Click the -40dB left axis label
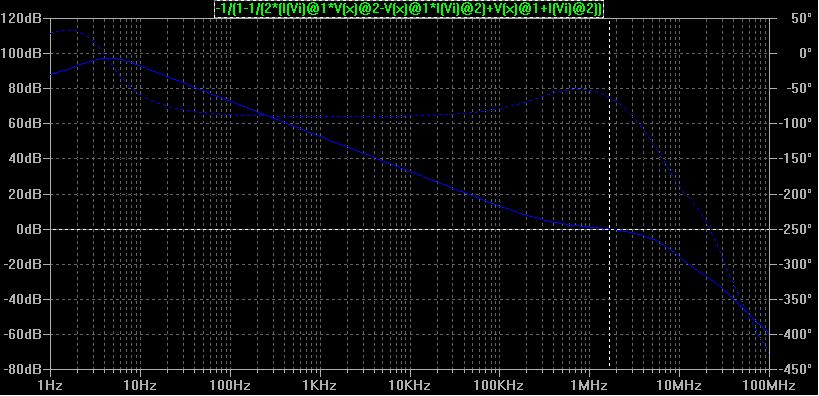The height and width of the screenshot is (396, 819). (x=22, y=299)
